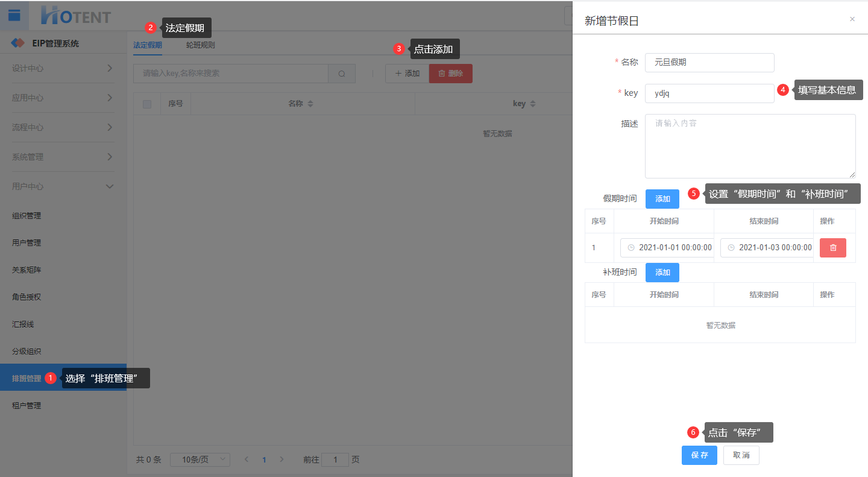Open 分级组织 menu item
This screenshot has width=868, height=477.
(x=63, y=352)
